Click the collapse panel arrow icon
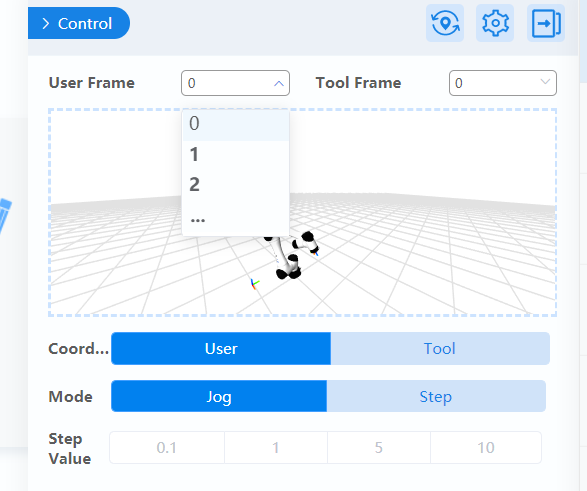This screenshot has height=491, width=587. click(546, 23)
